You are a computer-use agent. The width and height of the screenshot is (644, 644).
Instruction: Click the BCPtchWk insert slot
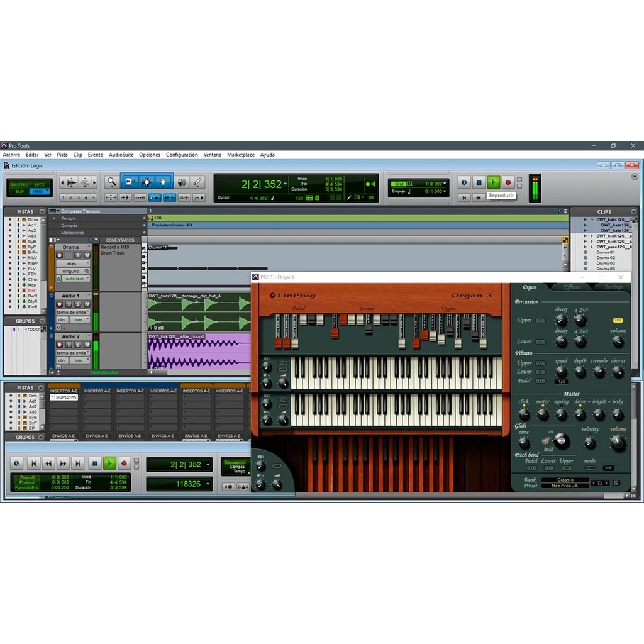64,397
